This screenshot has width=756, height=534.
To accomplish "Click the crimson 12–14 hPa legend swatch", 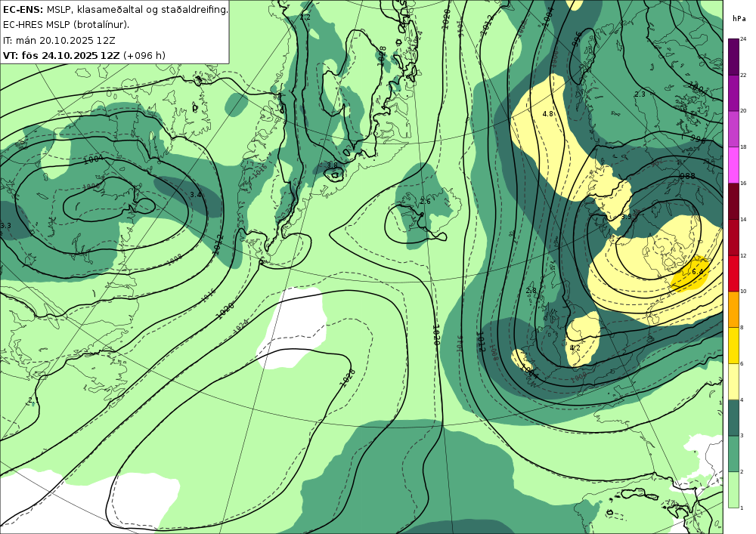I will click(x=733, y=237).
